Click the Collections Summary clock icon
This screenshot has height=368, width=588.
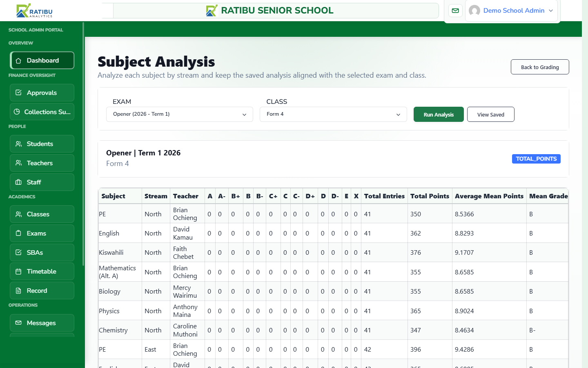[x=17, y=112]
